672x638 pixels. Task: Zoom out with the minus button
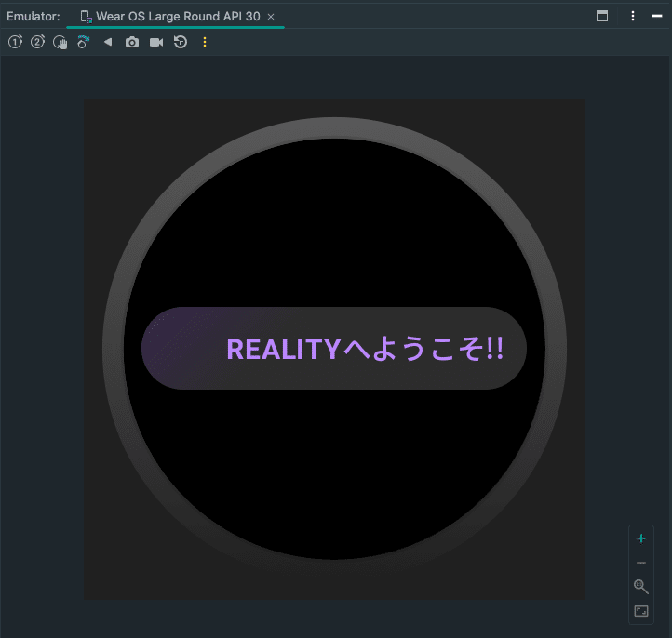641,563
